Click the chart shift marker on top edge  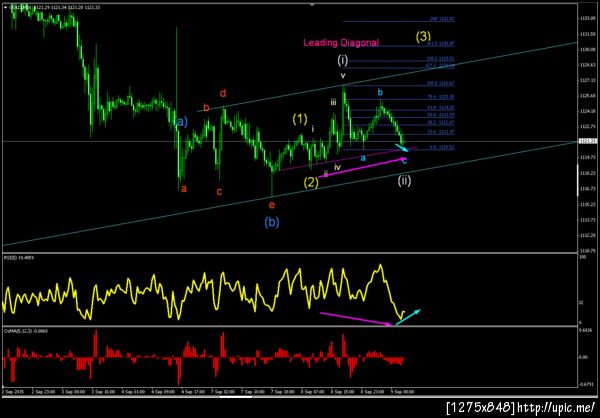(x=312, y=5)
